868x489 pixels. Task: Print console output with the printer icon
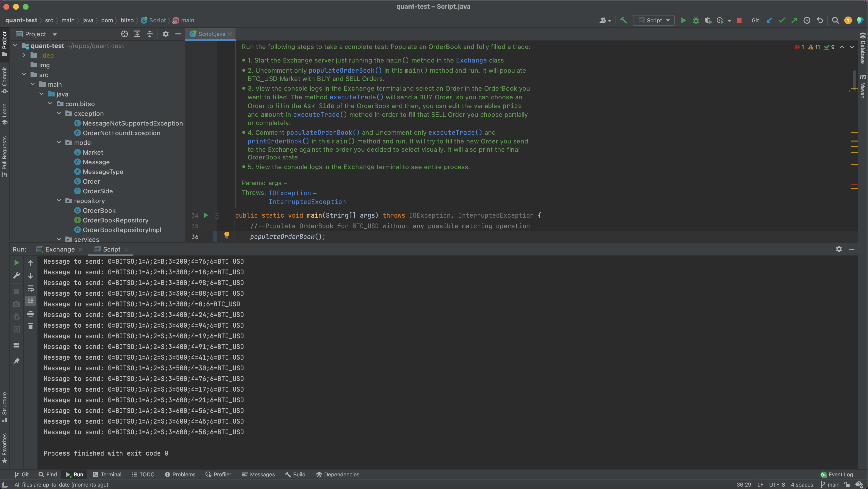coord(30,314)
